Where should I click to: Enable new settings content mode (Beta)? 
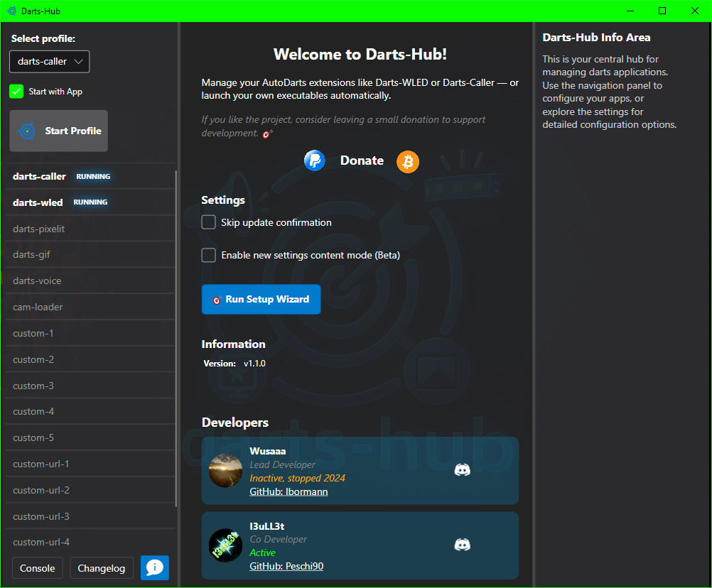pyautogui.click(x=208, y=255)
